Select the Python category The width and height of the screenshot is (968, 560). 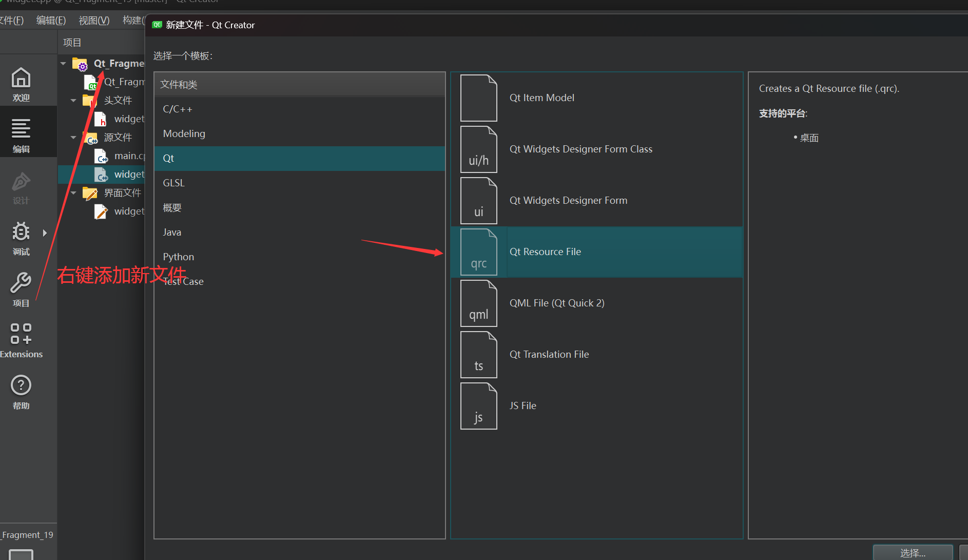click(300, 257)
